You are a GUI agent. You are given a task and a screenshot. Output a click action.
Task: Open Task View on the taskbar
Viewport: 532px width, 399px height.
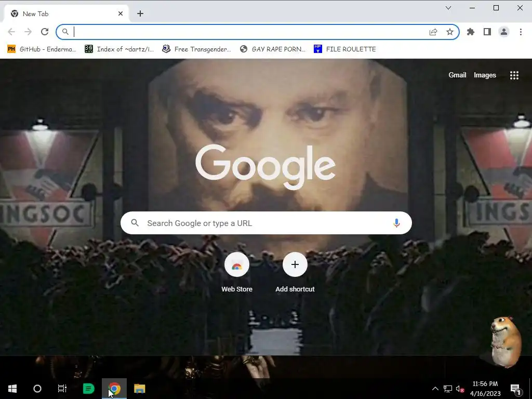point(62,389)
